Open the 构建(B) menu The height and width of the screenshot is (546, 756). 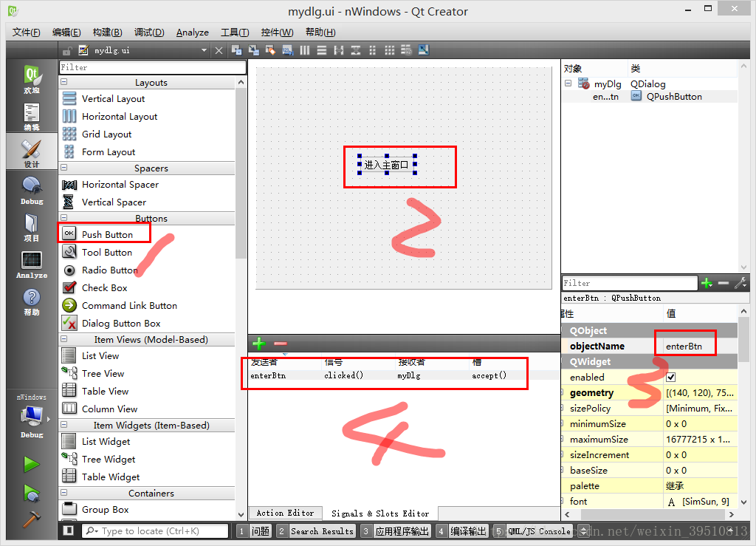[x=107, y=33]
